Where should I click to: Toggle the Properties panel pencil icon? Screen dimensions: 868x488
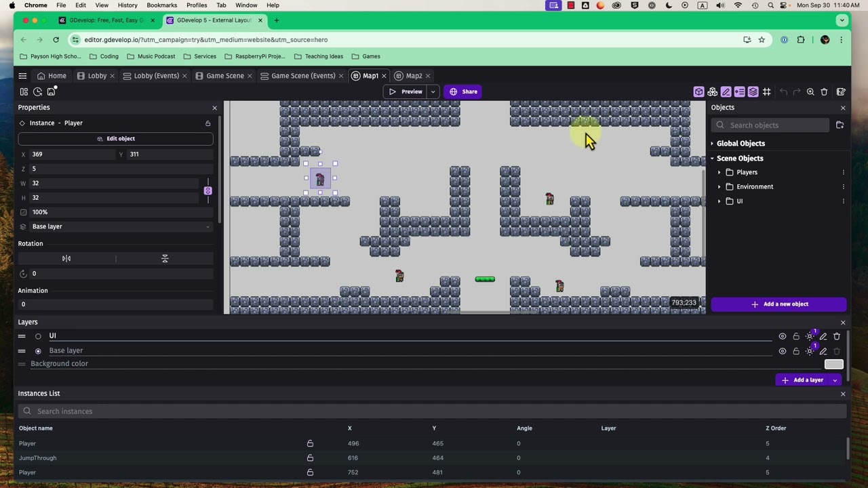point(726,91)
